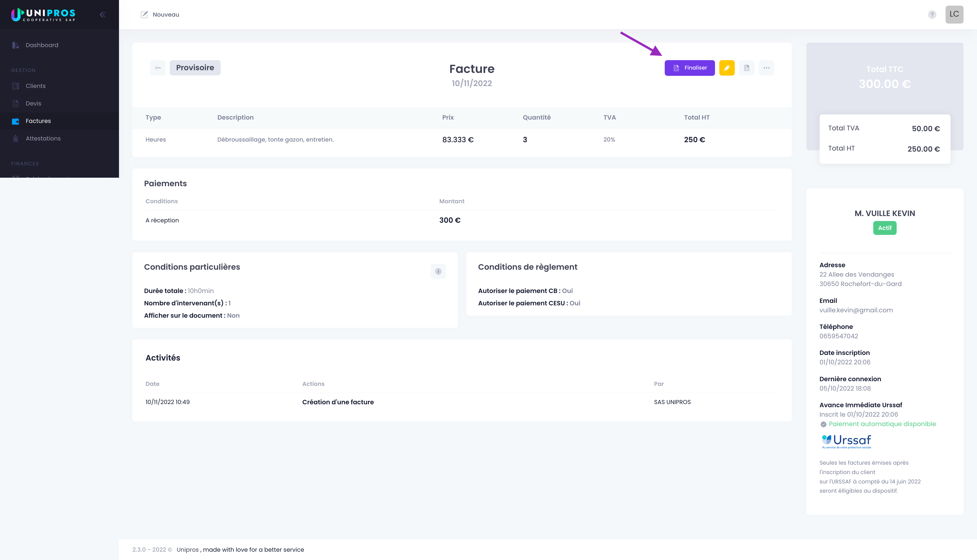Click Autoriser le paiement CB value

[x=567, y=291]
